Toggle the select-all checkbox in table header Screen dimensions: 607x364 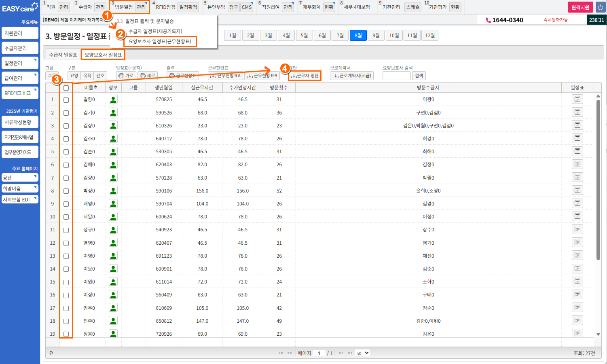[66, 88]
